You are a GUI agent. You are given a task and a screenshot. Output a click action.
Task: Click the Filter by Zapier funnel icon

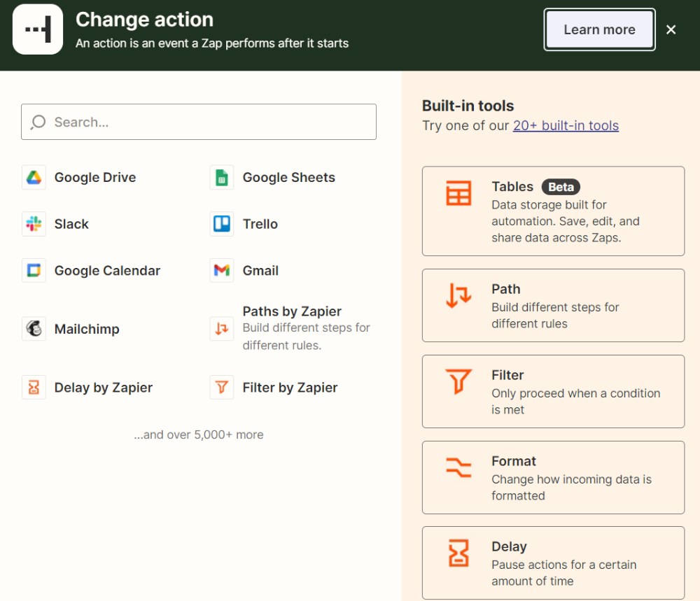point(222,388)
